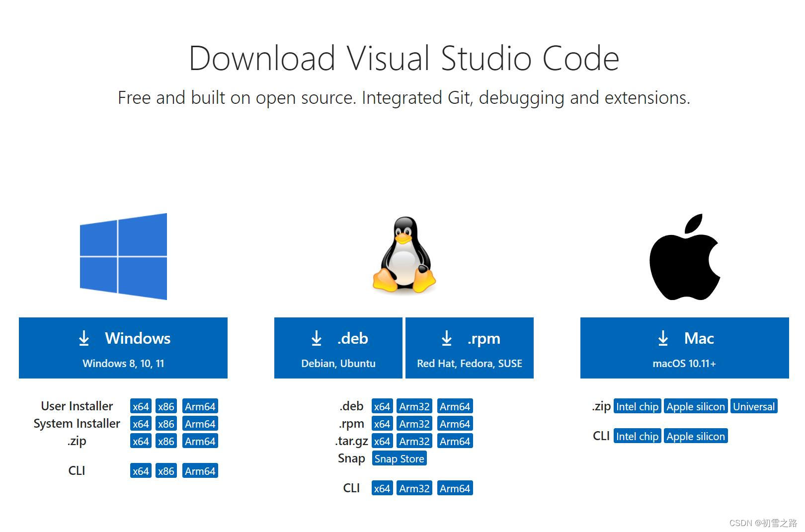
Task: Download the Windows build via main button
Action: tap(123, 348)
